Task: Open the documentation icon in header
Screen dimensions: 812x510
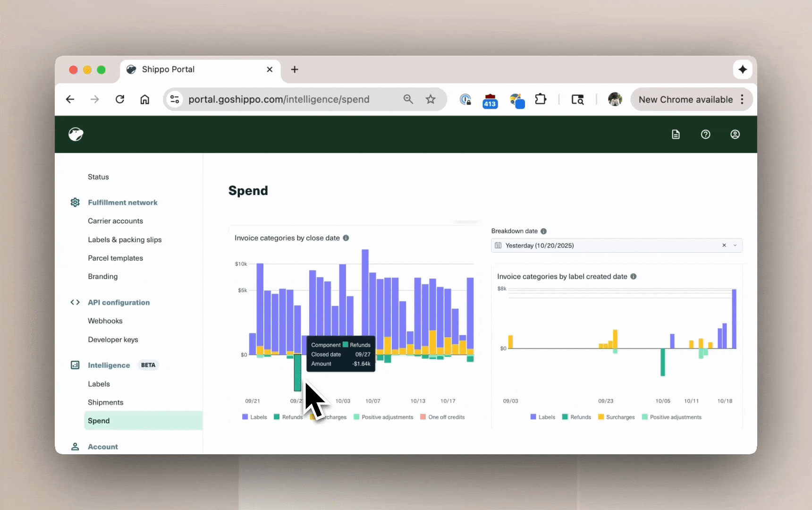Action: coord(676,135)
